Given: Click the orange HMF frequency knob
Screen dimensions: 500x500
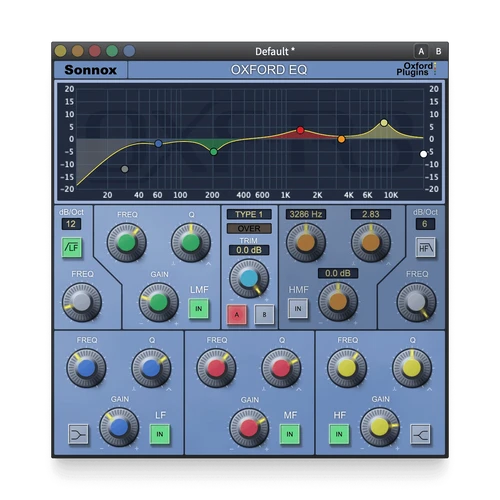Looking at the screenshot, I should pos(306,242).
